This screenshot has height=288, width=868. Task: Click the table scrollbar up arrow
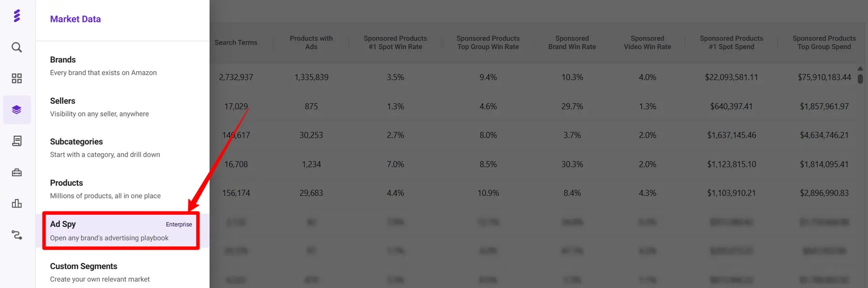click(x=860, y=68)
